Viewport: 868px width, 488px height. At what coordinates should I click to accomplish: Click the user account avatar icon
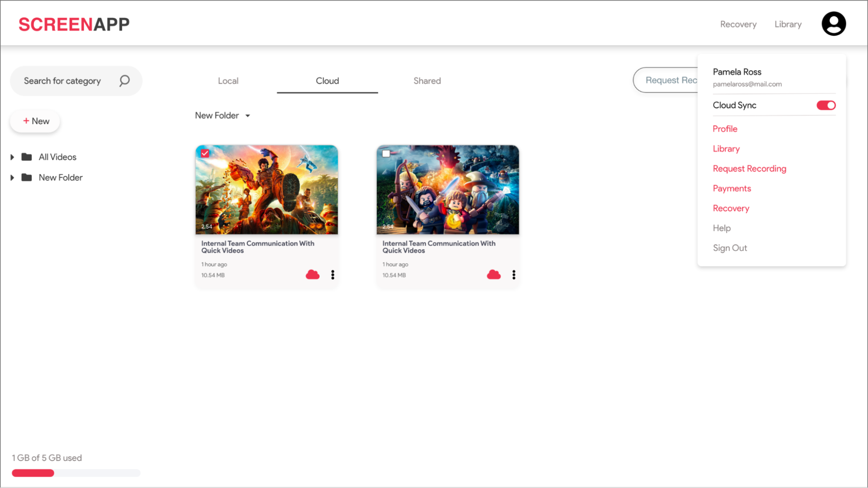pos(833,24)
